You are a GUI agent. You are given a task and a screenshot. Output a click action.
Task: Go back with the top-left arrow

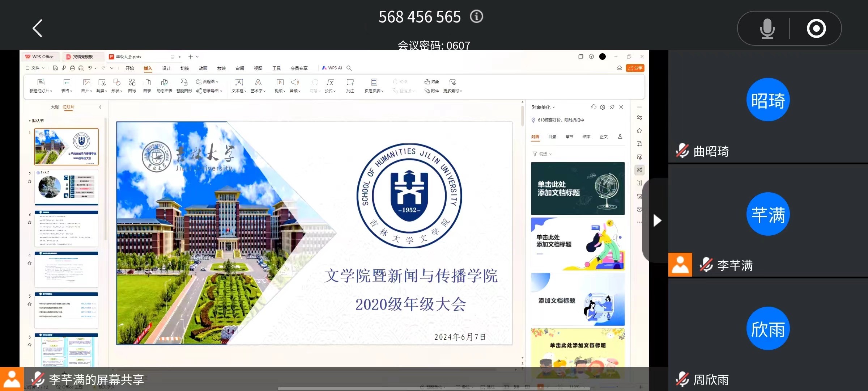(x=38, y=28)
